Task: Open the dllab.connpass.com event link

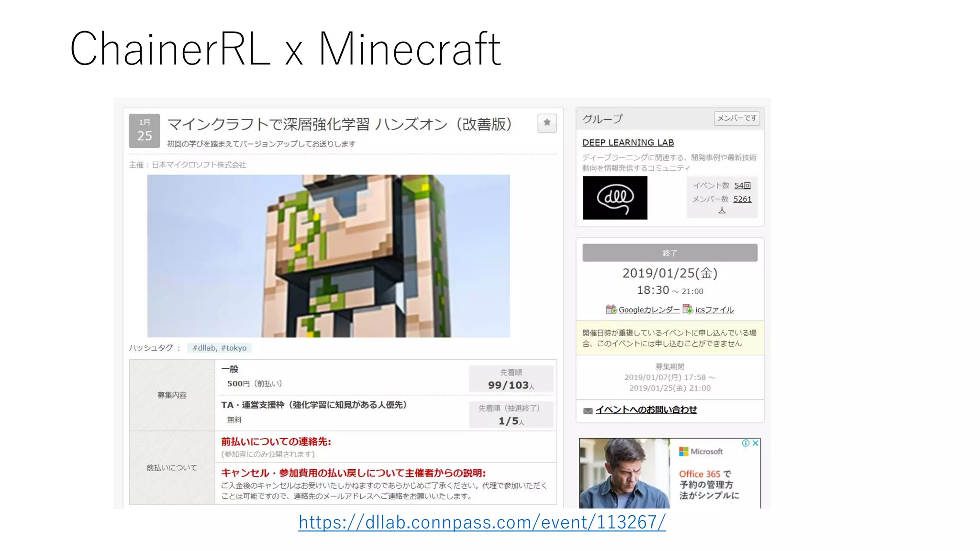Action: (x=482, y=522)
